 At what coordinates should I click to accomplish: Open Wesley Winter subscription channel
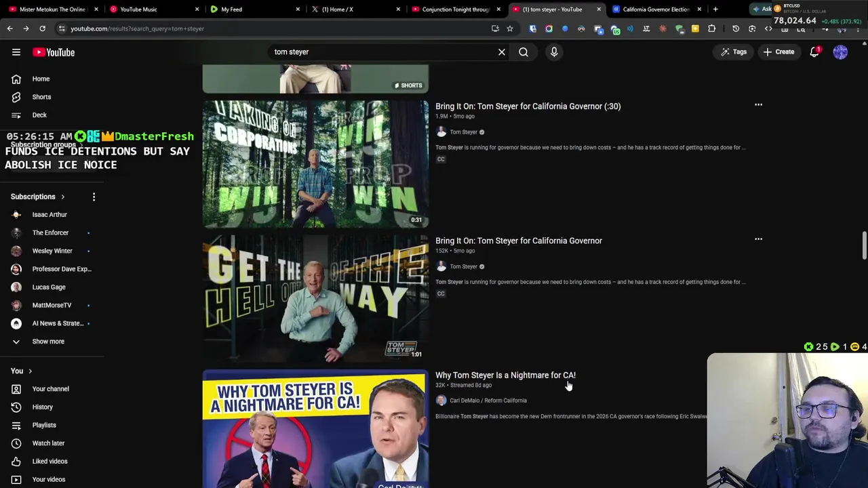[52, 251]
